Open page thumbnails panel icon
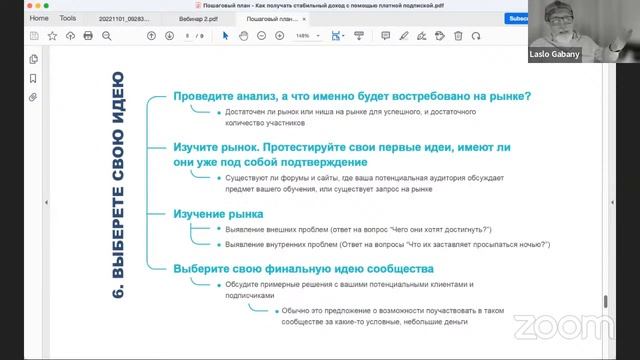The height and width of the screenshot is (360, 640). click(33, 59)
